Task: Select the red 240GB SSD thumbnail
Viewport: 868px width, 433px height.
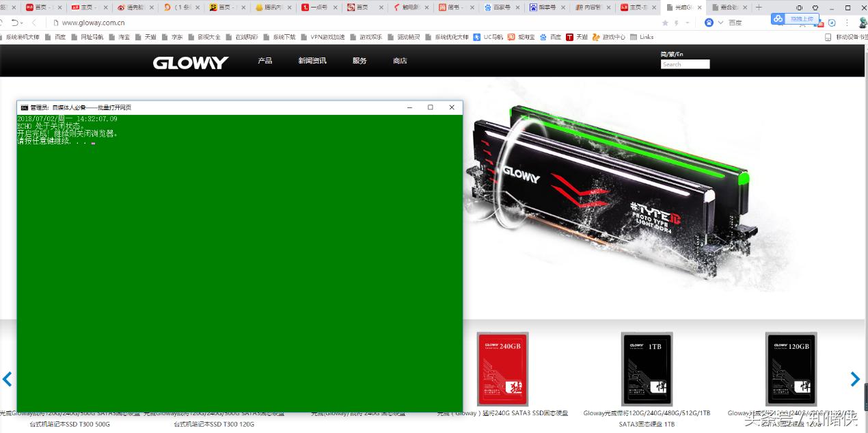Action: pos(502,369)
